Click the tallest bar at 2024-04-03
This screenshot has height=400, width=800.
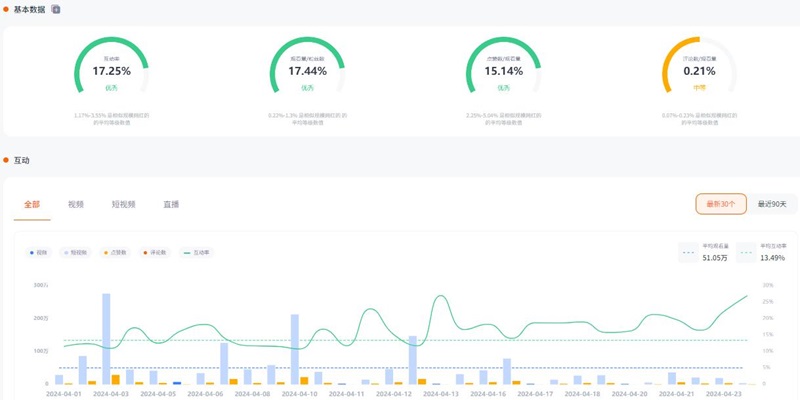(106, 338)
